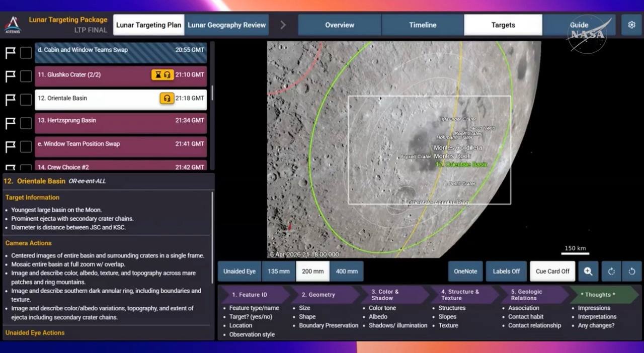Click the Artemis logo in the header

[x=13, y=25]
